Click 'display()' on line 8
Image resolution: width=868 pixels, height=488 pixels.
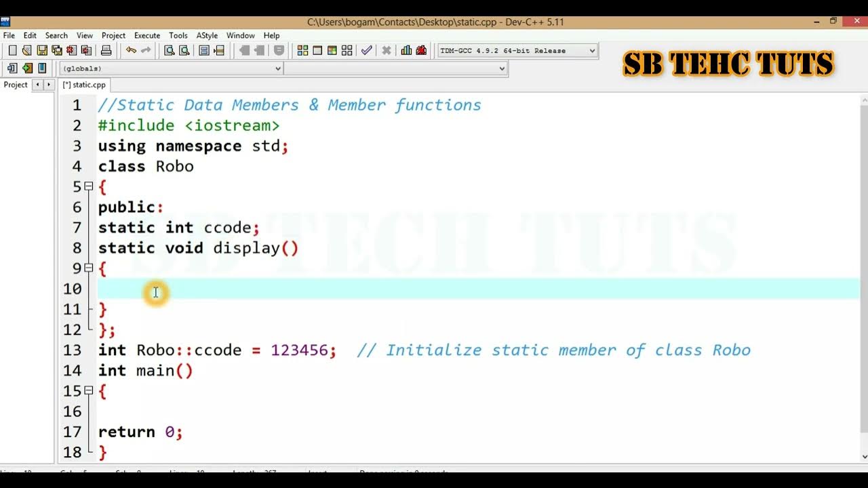tap(256, 248)
